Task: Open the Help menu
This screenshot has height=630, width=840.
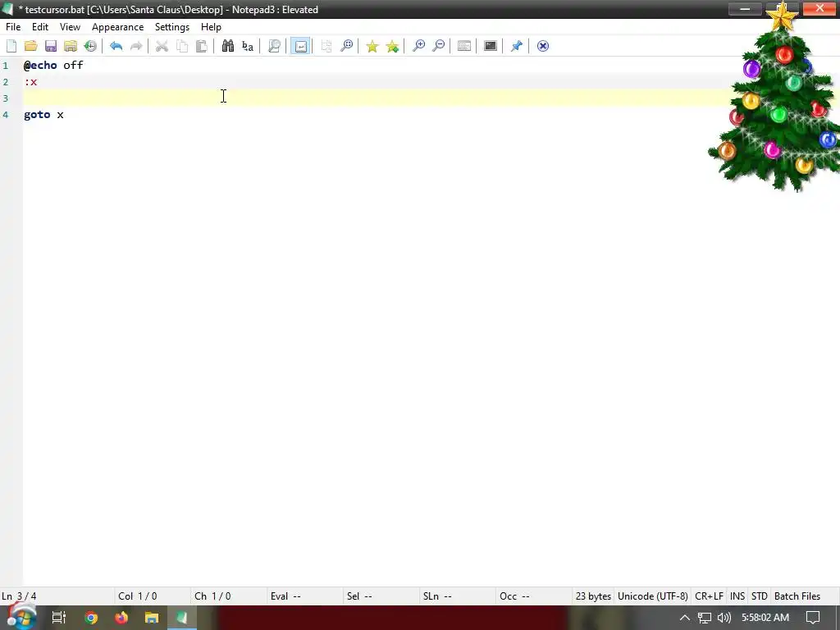Action: (x=211, y=27)
